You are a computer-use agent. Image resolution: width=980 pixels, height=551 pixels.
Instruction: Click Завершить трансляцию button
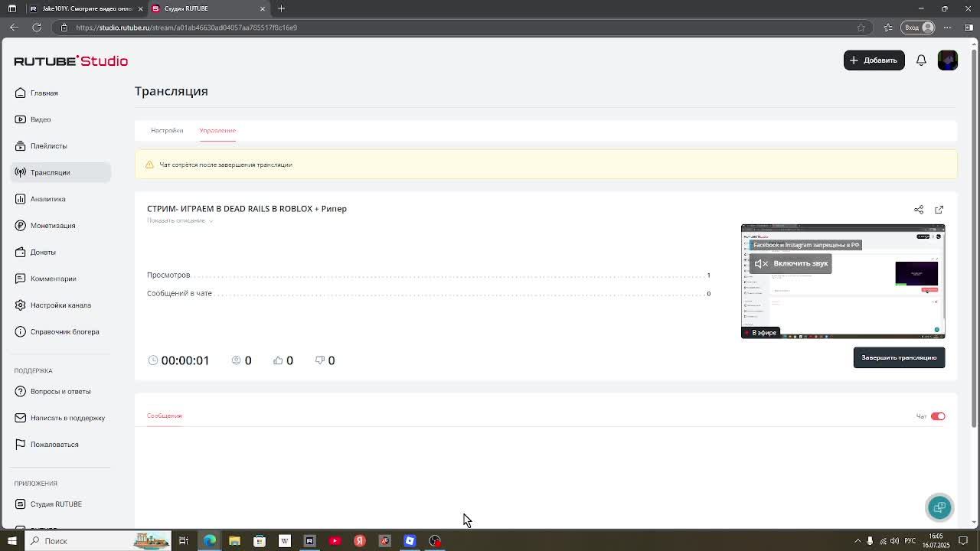899,357
